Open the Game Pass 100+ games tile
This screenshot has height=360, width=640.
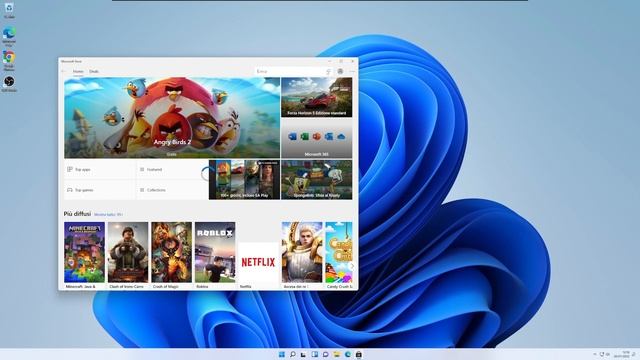(x=244, y=180)
